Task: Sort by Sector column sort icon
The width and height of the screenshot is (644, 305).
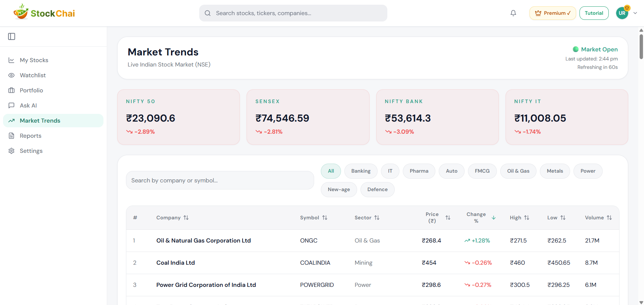Action: [377, 218]
